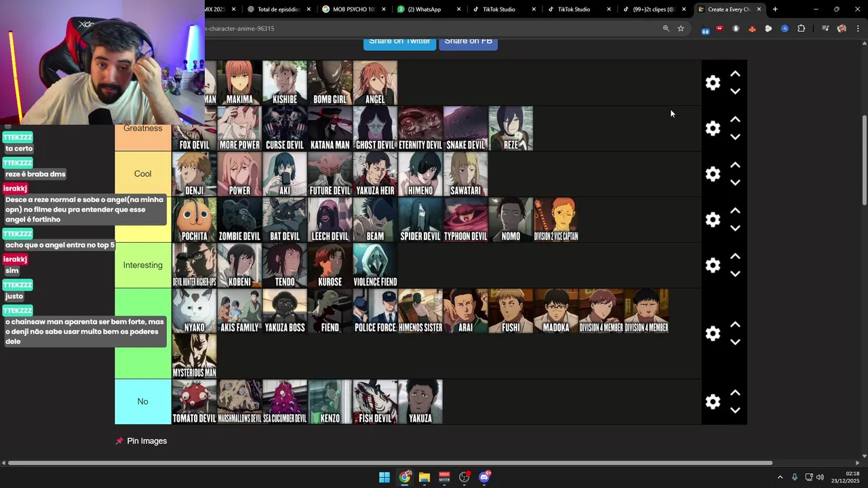Open a new browser tab
Viewport: 868px width, 488px height.
pos(775,9)
